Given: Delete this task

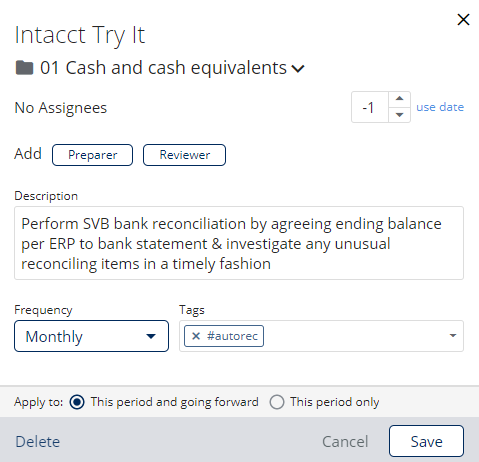Looking at the screenshot, I should click(x=38, y=442).
